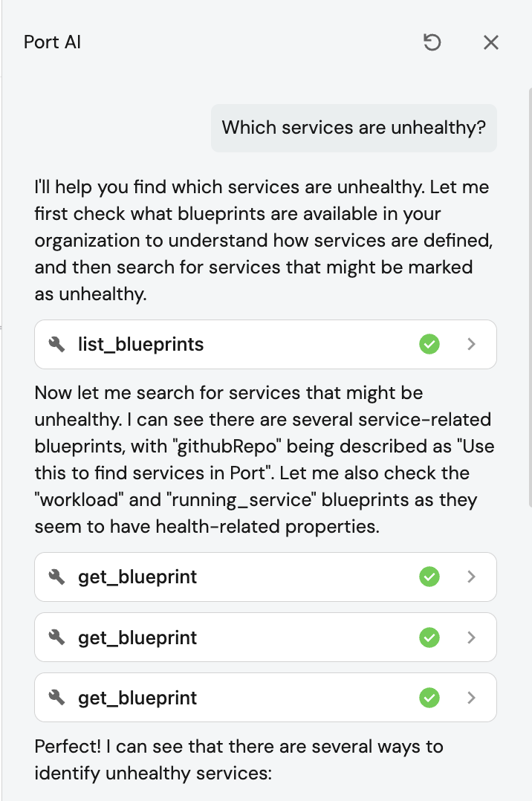Click the wrench icon on middle get_blueprint row
Viewport: 532px width, 801px height.
pyautogui.click(x=57, y=637)
